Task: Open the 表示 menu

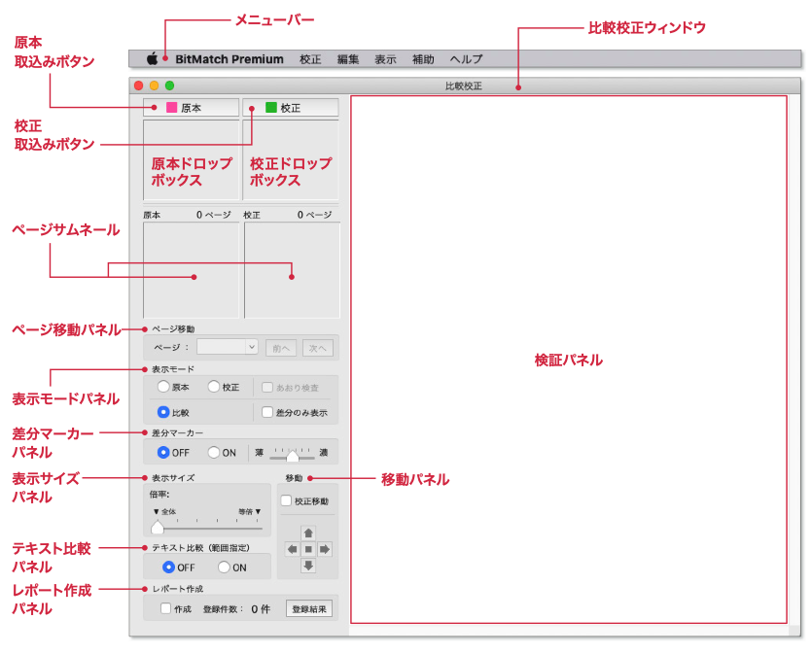Action: click(x=385, y=59)
